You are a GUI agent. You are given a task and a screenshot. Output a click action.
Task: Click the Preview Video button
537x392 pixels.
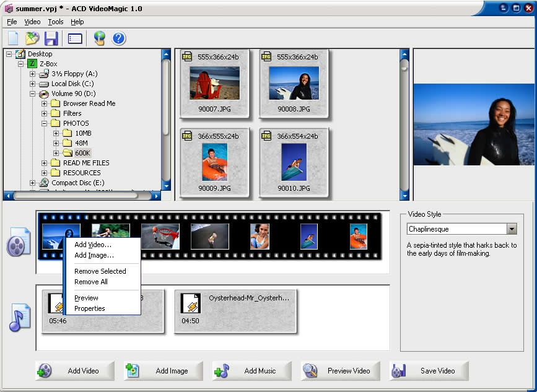[340, 370]
